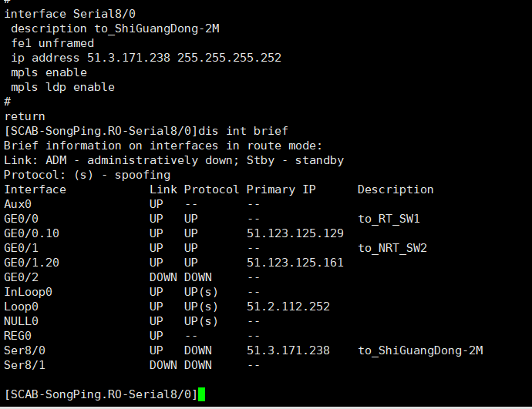Image resolution: width=532 pixels, height=409 pixels.
Task: Click the "mpls ldp enable" line
Action: [62, 87]
